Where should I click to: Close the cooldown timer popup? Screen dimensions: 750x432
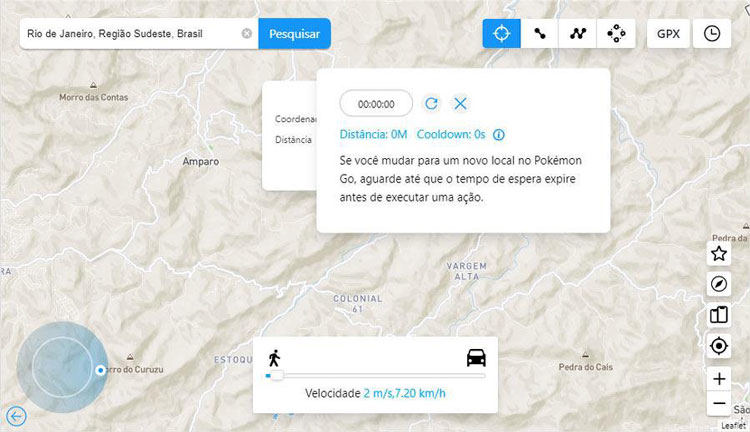[x=460, y=103]
